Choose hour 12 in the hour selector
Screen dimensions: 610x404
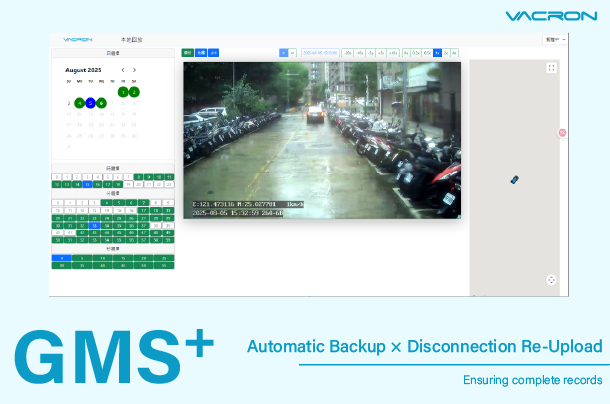pos(57,184)
